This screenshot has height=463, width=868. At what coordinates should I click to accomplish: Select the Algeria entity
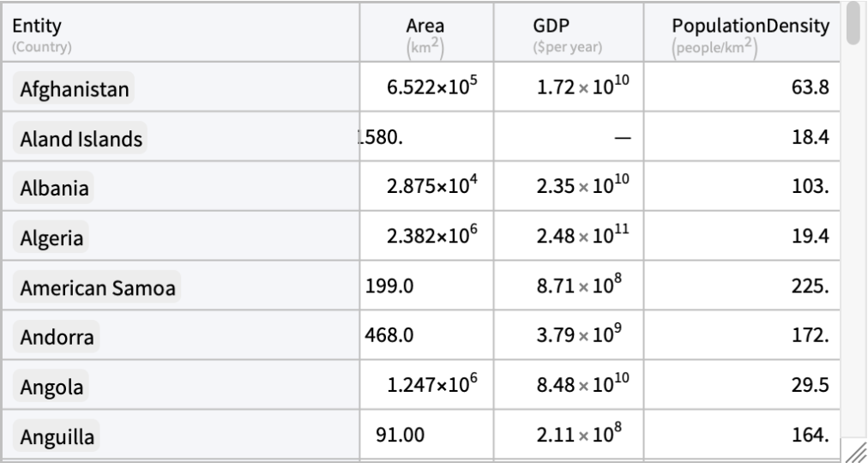52,238
